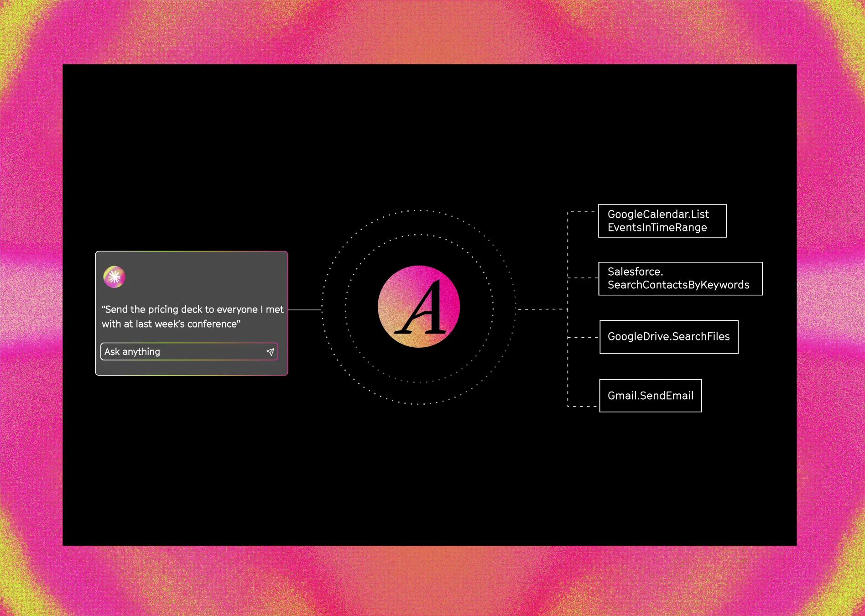The height and width of the screenshot is (616, 865).
Task: Click the pink gradient border above the black canvas
Action: 432,32
